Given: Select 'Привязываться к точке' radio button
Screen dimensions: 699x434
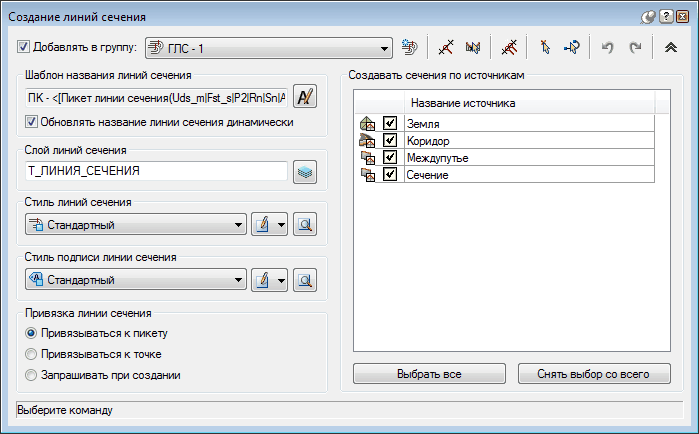Looking at the screenshot, I should (32, 354).
